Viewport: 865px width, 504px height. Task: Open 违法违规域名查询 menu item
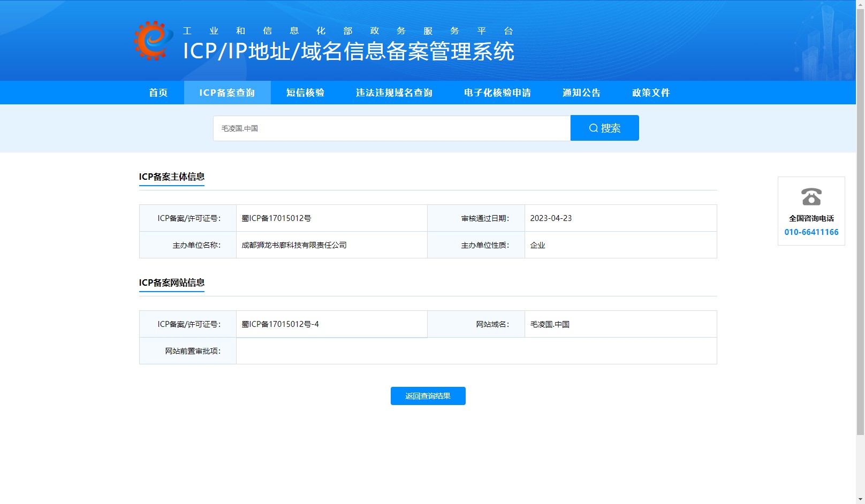pyautogui.click(x=394, y=93)
